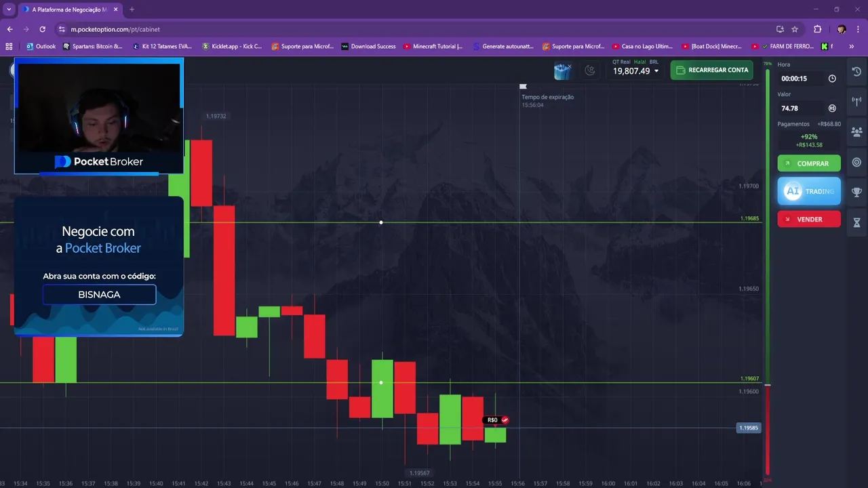The width and height of the screenshot is (868, 488).
Task: Open trades history clock icon in sidebar
Action: (x=856, y=72)
